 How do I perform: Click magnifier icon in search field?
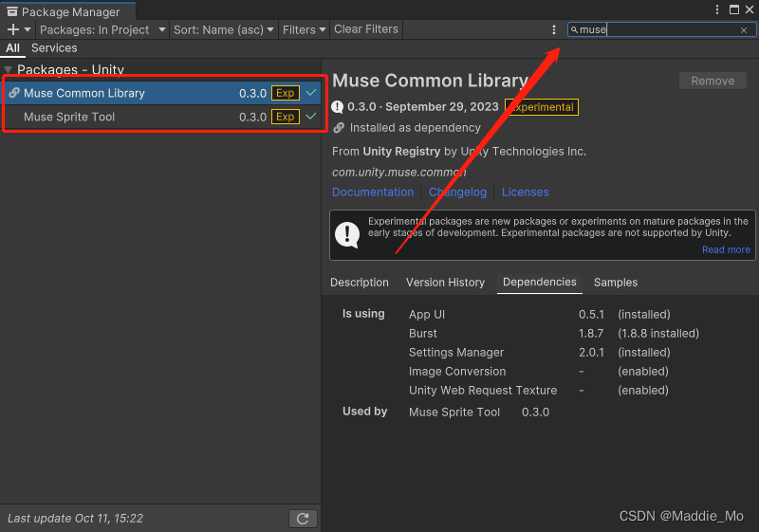574,30
